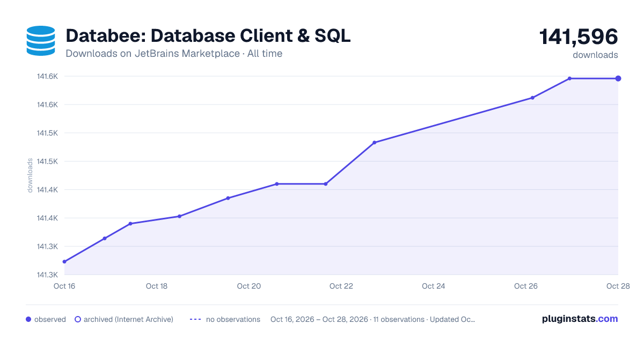Click the 'Oct 28' x-axis label
The height and width of the screenshot is (338, 644).
point(617,286)
